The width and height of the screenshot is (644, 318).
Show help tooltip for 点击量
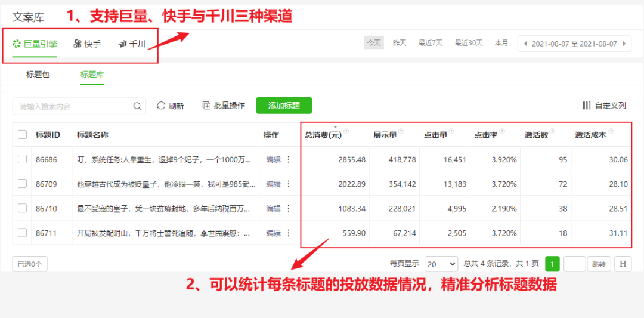(x=451, y=131)
